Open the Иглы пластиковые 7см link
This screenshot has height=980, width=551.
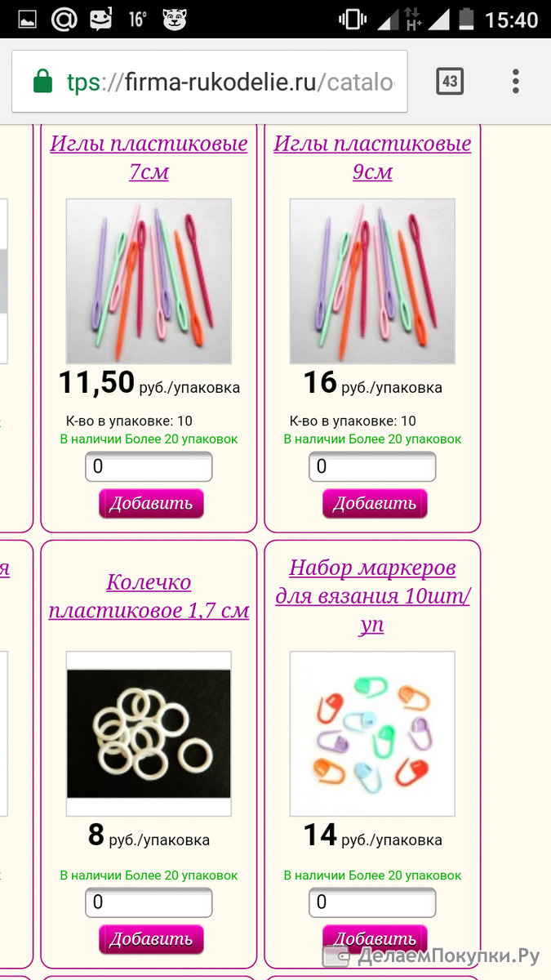[x=149, y=158]
